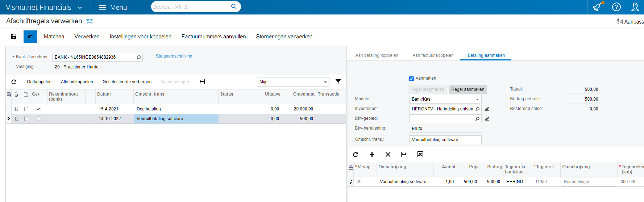Open the Visma.net Financials app switcher dropdown
644x202 pixels.
tap(80, 8)
